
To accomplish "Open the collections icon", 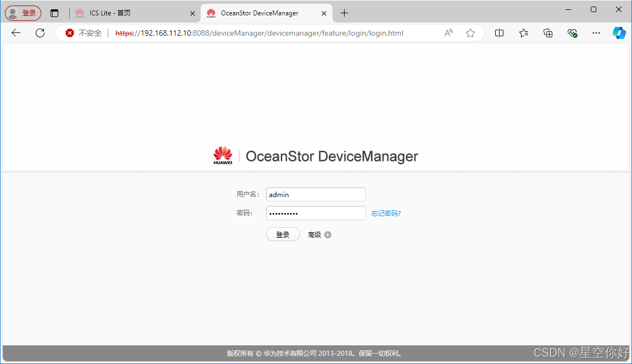I will pos(548,33).
